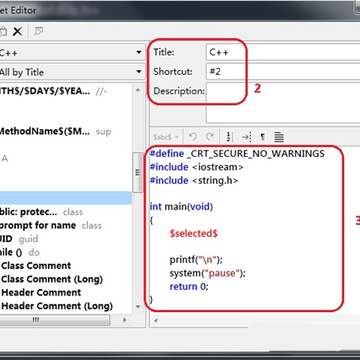Click the snippet list's scroll-down arrow
The height and width of the screenshot is (360, 360).
tap(138, 307)
